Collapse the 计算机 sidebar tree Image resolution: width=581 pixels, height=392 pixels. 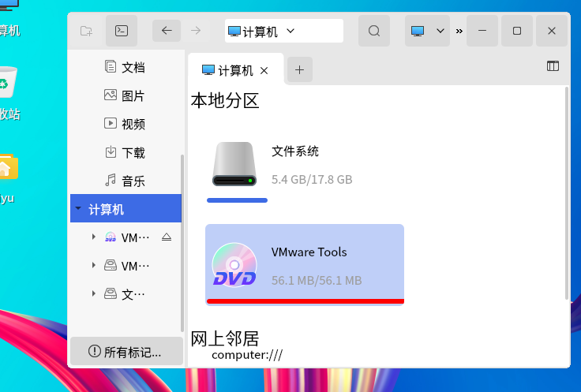(x=78, y=208)
